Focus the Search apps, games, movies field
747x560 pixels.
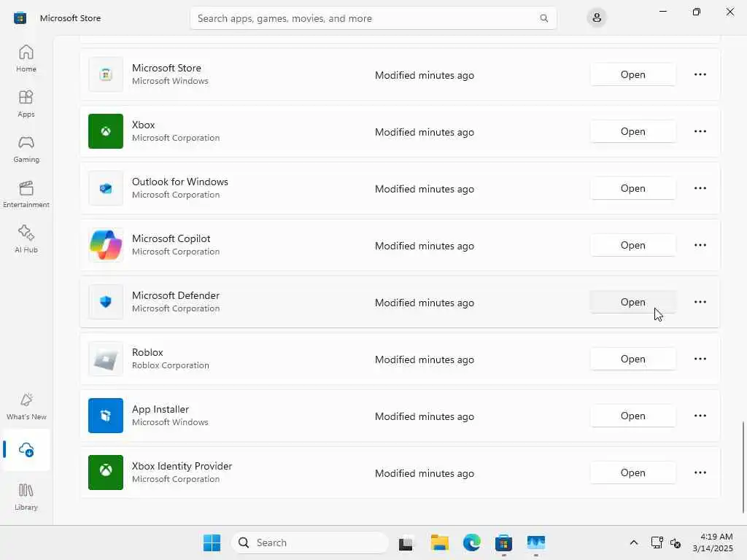(373, 18)
